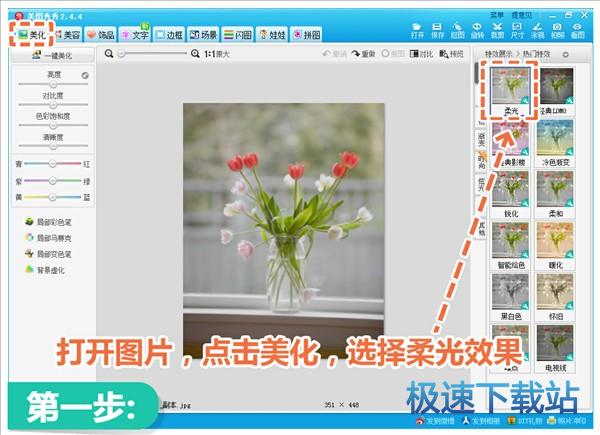Open the 饰品 tab
The image size is (600, 435).
click(101, 35)
